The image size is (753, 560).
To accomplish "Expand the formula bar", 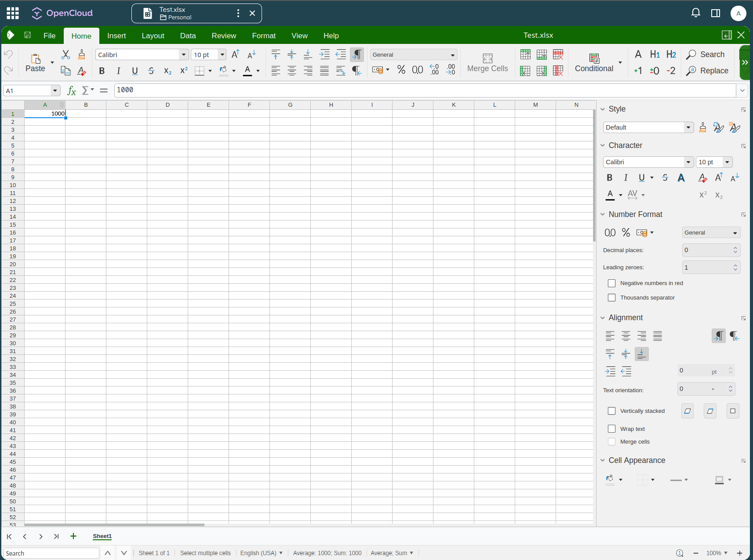I will [742, 90].
